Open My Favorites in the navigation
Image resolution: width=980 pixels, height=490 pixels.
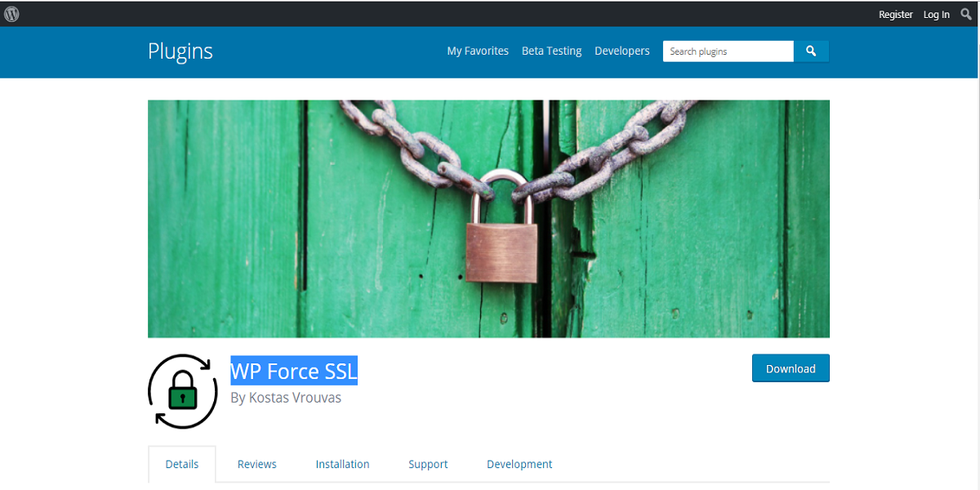coord(478,51)
